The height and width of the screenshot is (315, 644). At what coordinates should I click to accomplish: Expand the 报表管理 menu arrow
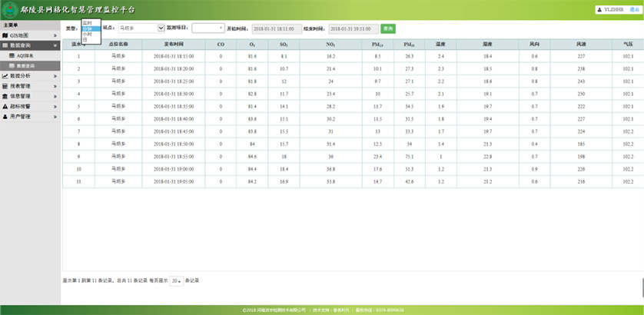click(55, 86)
